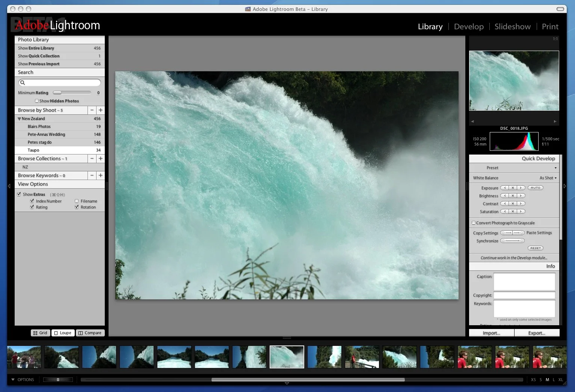This screenshot has height=392, width=575.
Task: Go to next photo under navigator preview
Action: coord(555,122)
